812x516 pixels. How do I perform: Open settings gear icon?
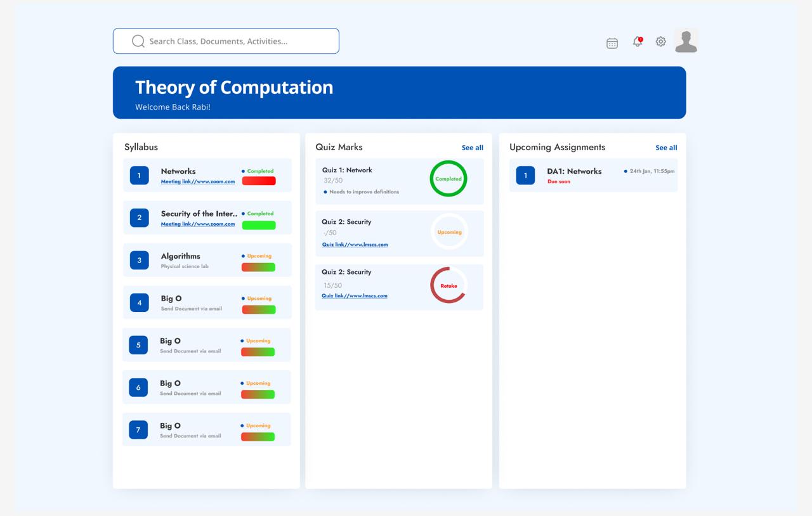tap(661, 41)
